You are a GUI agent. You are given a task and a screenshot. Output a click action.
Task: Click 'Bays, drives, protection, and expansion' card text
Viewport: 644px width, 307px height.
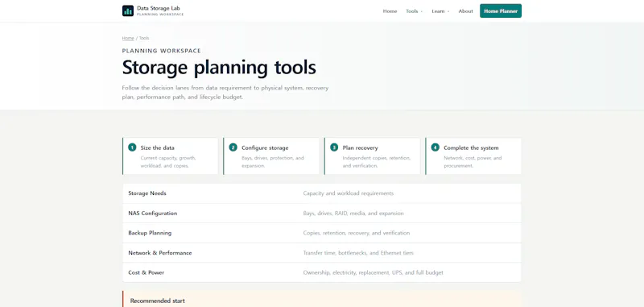pyautogui.click(x=273, y=162)
